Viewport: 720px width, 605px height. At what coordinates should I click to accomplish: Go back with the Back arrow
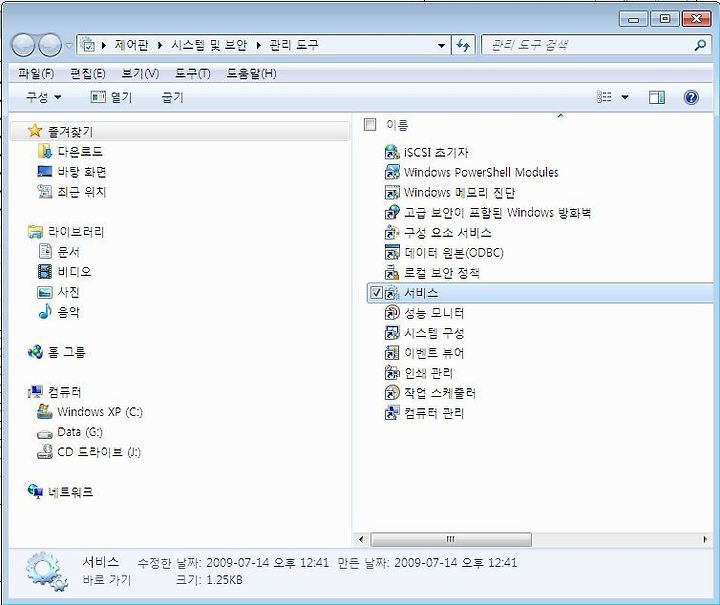(23, 45)
